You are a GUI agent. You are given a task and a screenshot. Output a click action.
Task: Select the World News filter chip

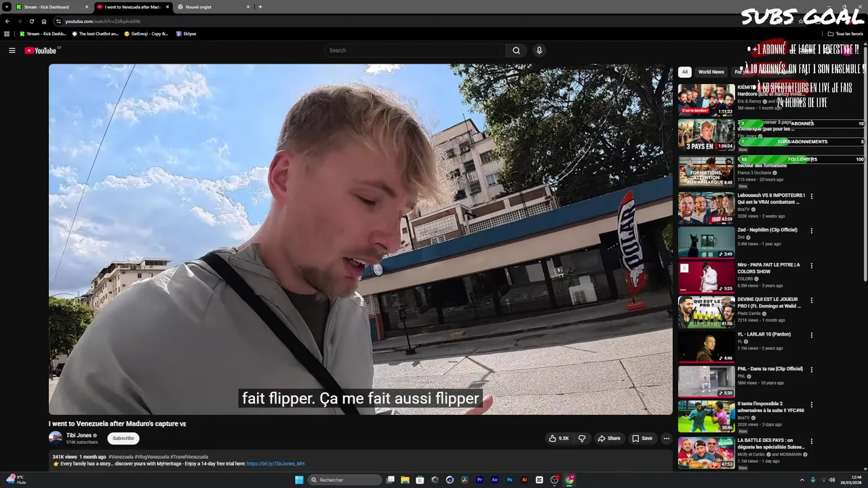click(711, 72)
